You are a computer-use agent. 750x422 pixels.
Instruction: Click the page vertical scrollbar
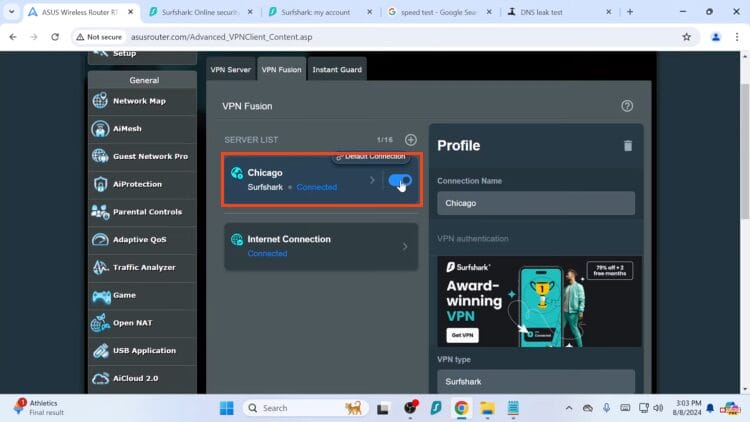tap(744, 151)
